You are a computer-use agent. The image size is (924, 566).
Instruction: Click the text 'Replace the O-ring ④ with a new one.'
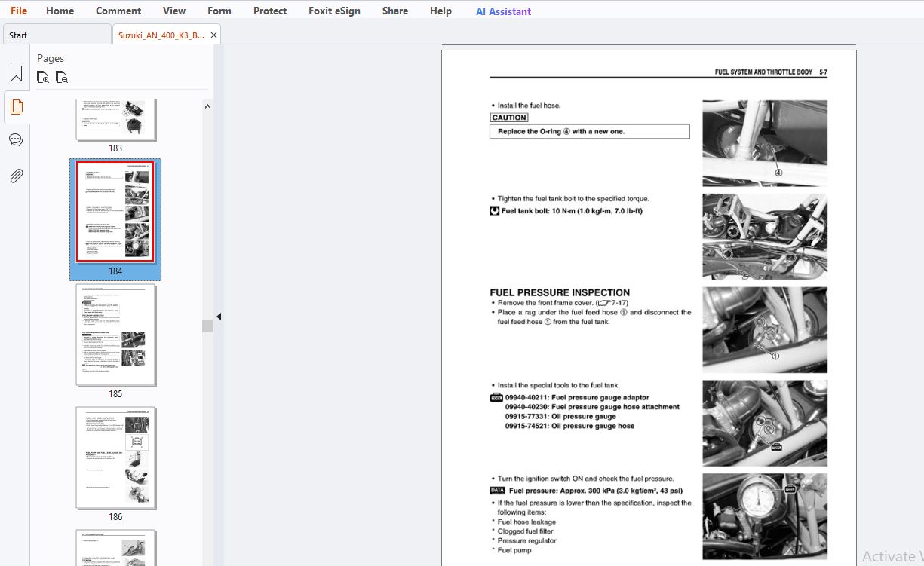pyautogui.click(x=561, y=131)
